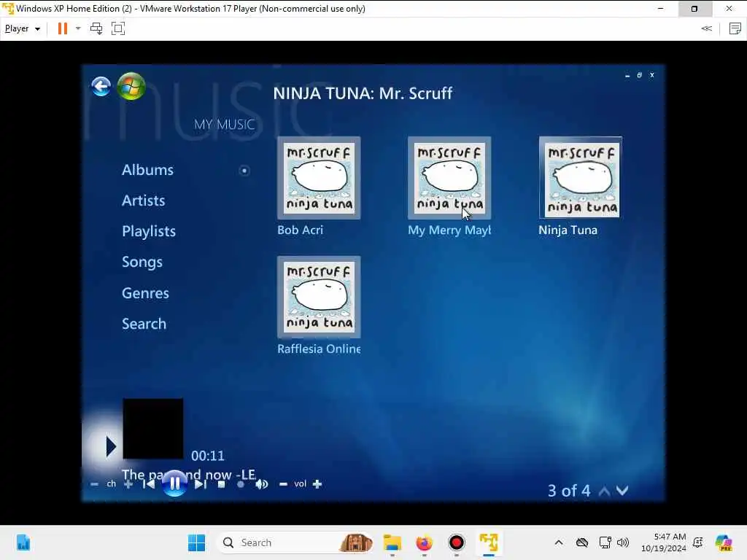The width and height of the screenshot is (747, 560).
Task: Click the green Media Center start logo
Action: (131, 86)
